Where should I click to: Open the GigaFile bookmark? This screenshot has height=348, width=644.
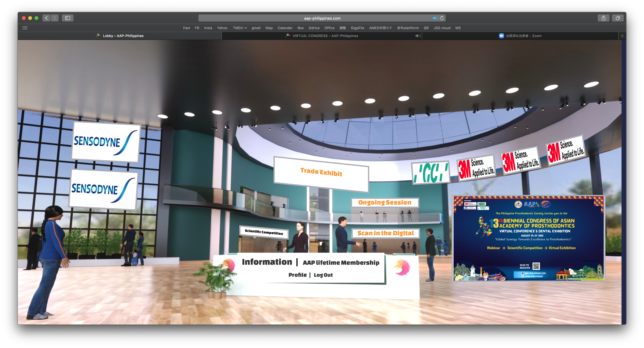[x=357, y=28]
